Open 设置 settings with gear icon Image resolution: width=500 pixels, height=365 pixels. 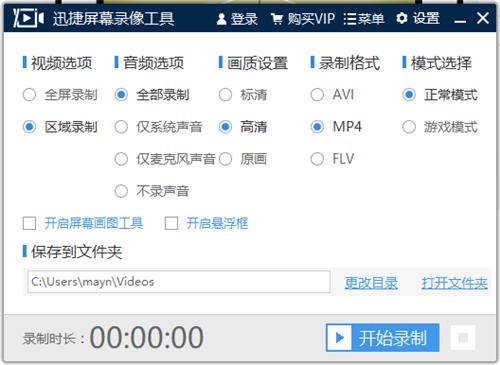pos(418,18)
